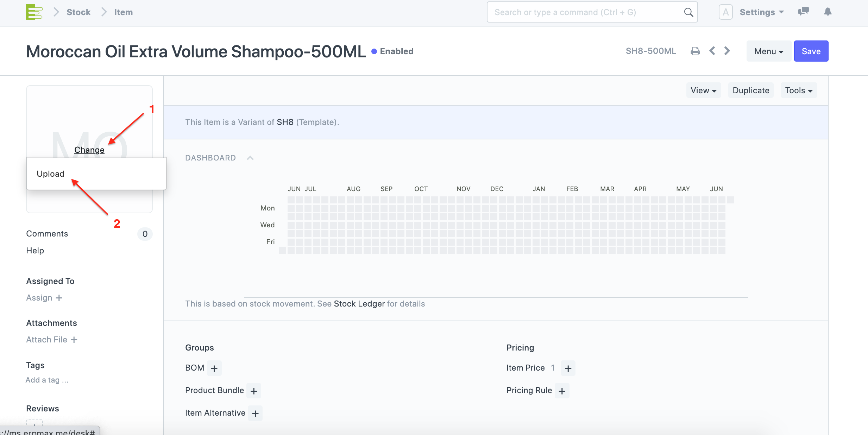Add a new Item Alternative with plus

(255, 414)
